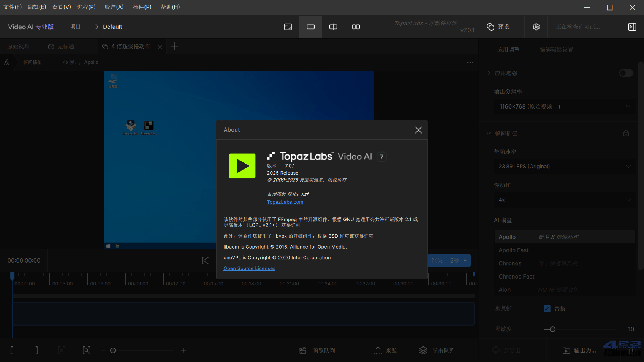Screen dimensions: 644x362
Task: Switch to single view layout
Action: 311,27
